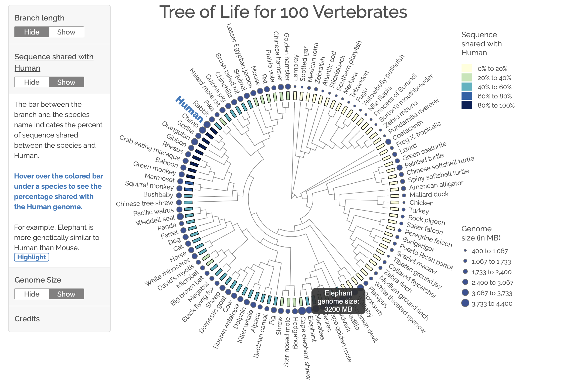Hide the genome size circles

(32, 294)
